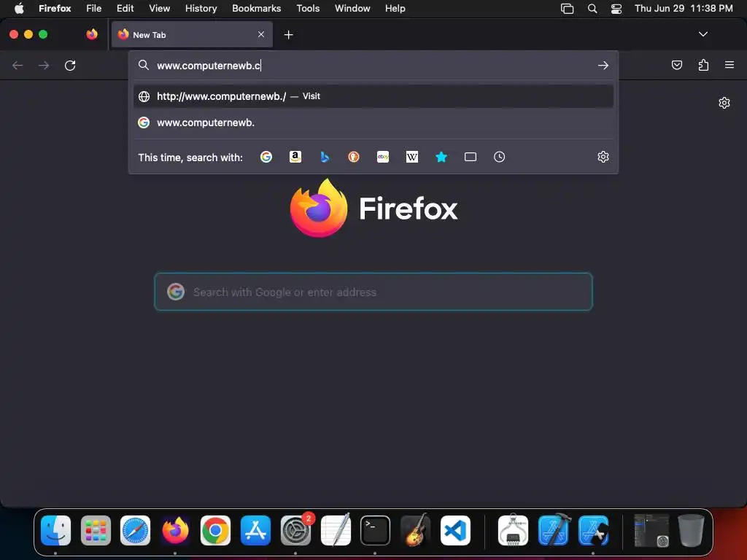Viewport: 747px width, 560px height.
Task: Launch Google Chrome from the Dock
Action: click(x=215, y=530)
